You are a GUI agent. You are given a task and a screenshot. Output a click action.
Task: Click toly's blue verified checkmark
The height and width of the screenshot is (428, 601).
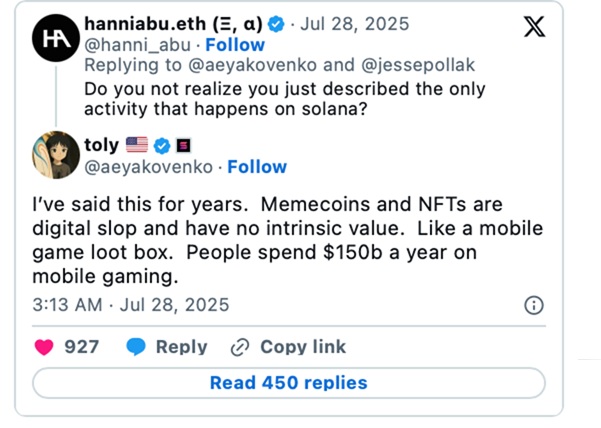click(161, 146)
